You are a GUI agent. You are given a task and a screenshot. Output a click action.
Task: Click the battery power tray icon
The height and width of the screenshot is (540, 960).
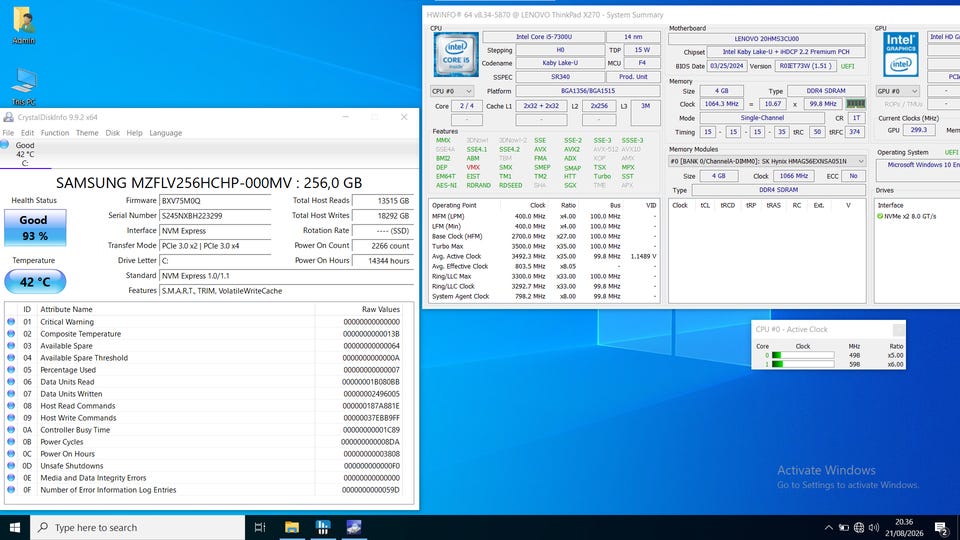tap(844, 527)
